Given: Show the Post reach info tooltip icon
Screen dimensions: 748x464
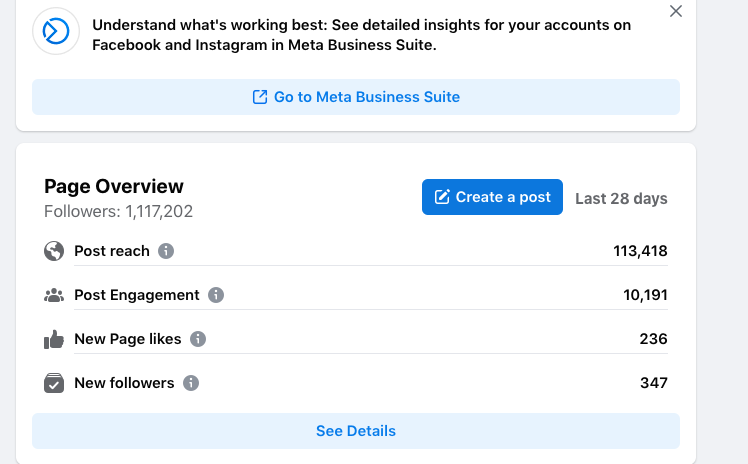Looking at the screenshot, I should [166, 251].
